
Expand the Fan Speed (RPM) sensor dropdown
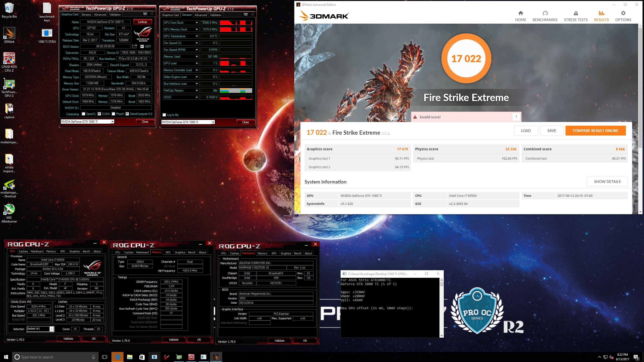tap(197, 50)
